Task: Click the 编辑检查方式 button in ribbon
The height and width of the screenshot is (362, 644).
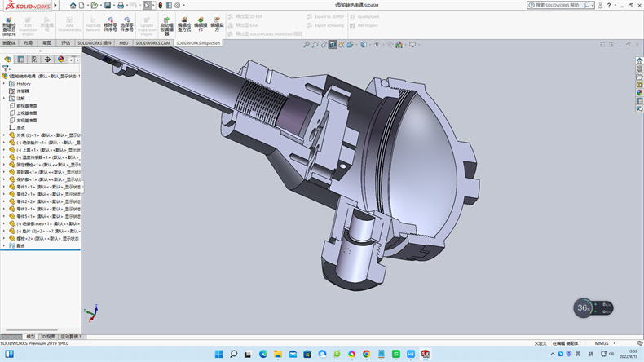Action: pyautogui.click(x=183, y=22)
